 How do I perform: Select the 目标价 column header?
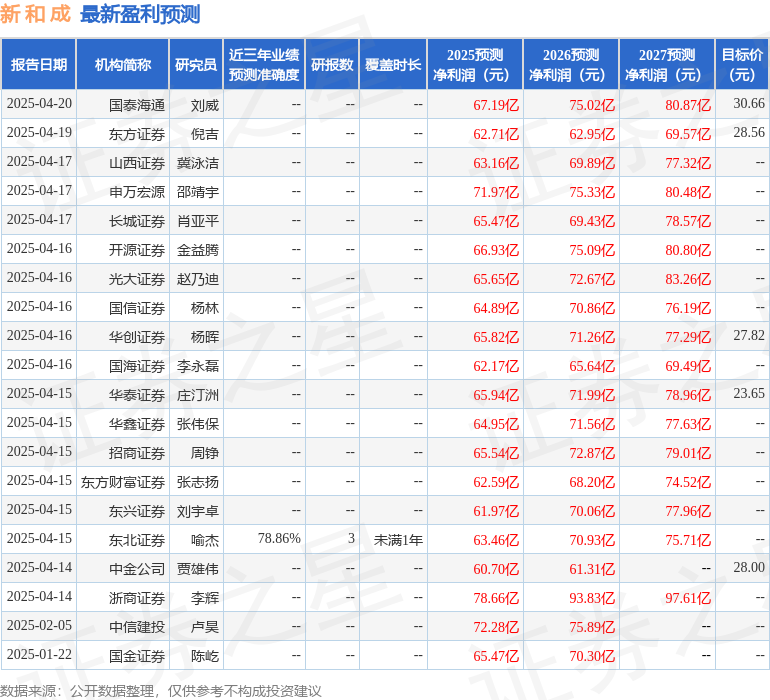[x=742, y=65]
